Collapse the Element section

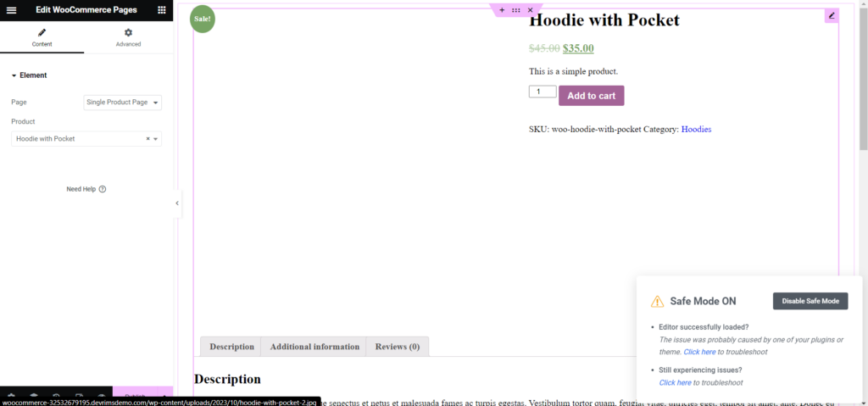[29, 75]
